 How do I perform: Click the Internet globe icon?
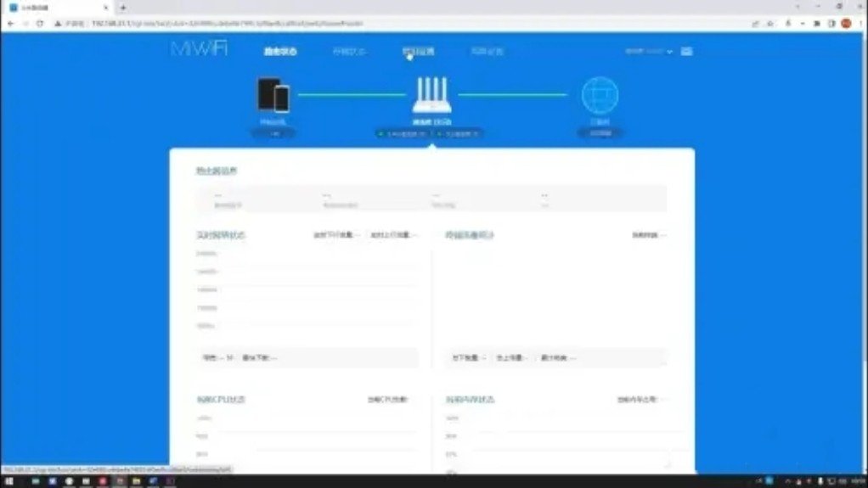(x=600, y=95)
